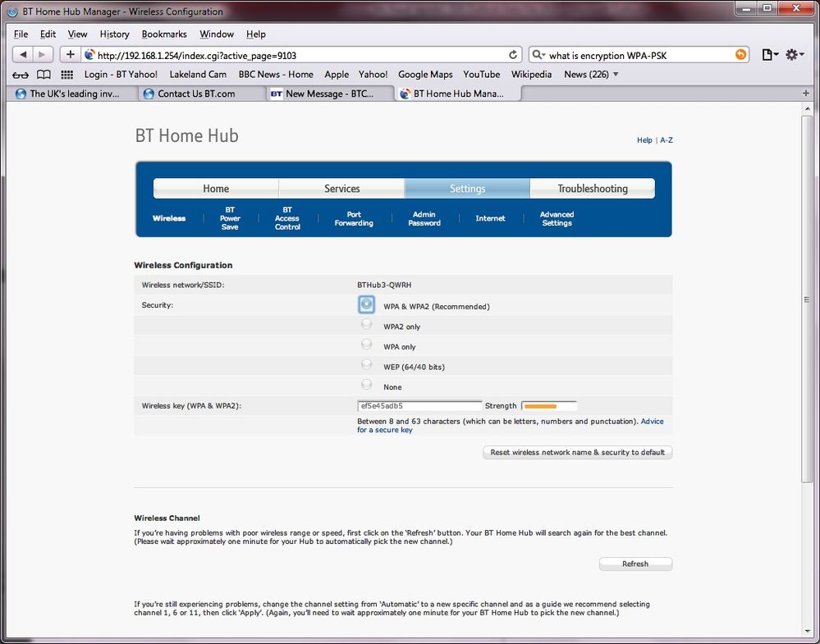Go forward with the forward arrow button
The height and width of the screenshot is (644, 820).
[x=43, y=54]
